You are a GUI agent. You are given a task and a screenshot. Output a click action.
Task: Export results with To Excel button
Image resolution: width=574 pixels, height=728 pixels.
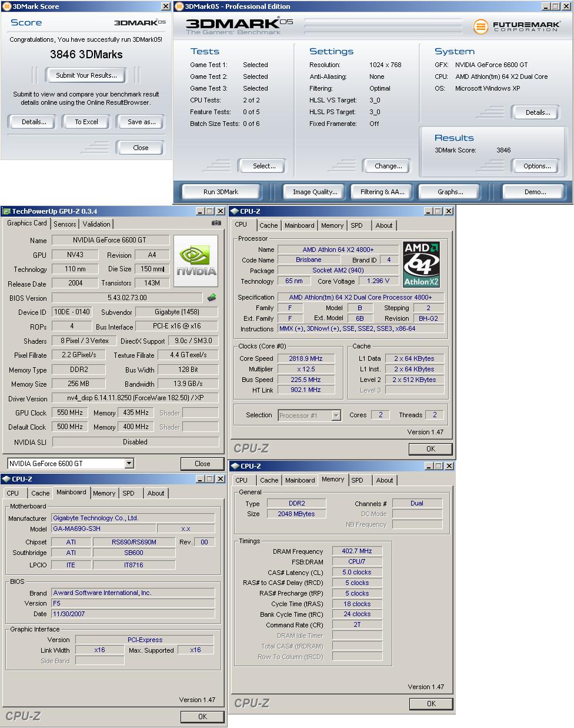[86, 122]
